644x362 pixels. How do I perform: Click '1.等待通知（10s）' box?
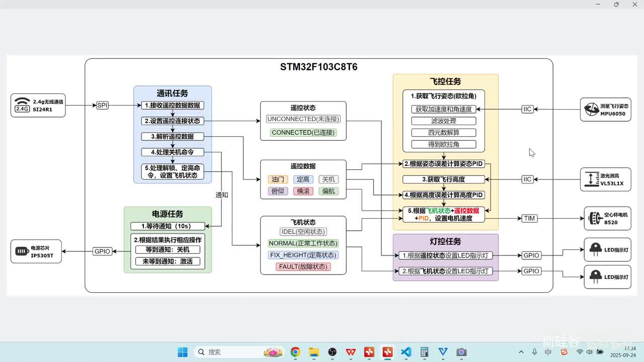tap(168, 226)
